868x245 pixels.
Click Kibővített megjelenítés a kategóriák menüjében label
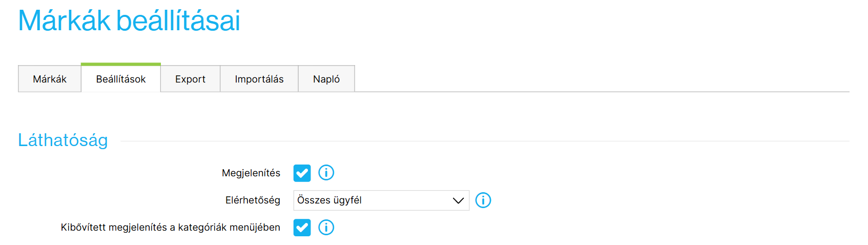point(171,228)
